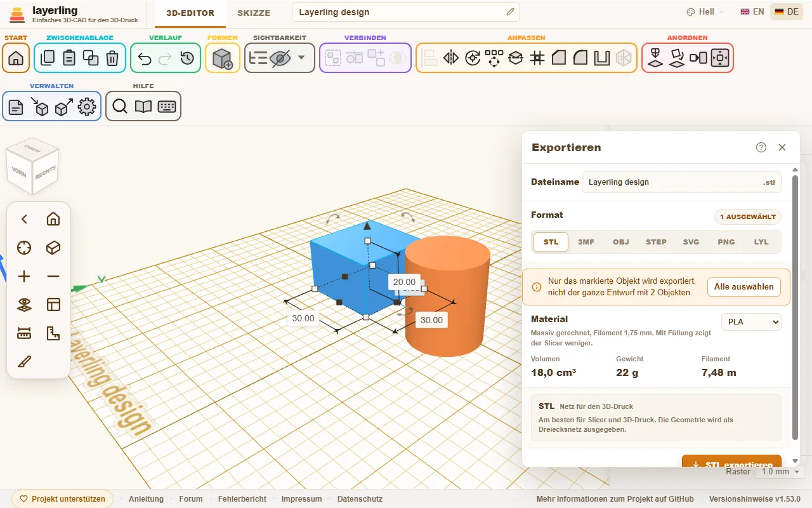Open the history clock icon under Verlauf
Screen dimensions: 812x508
[187, 58]
